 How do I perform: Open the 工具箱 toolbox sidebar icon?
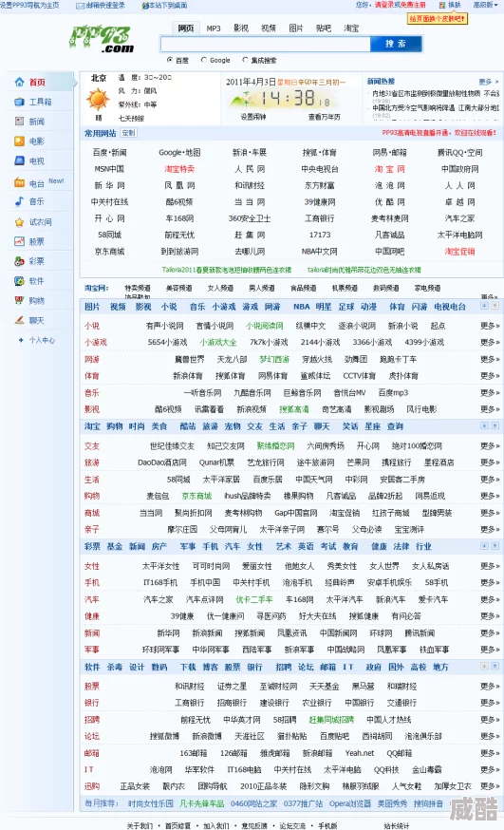[20, 102]
